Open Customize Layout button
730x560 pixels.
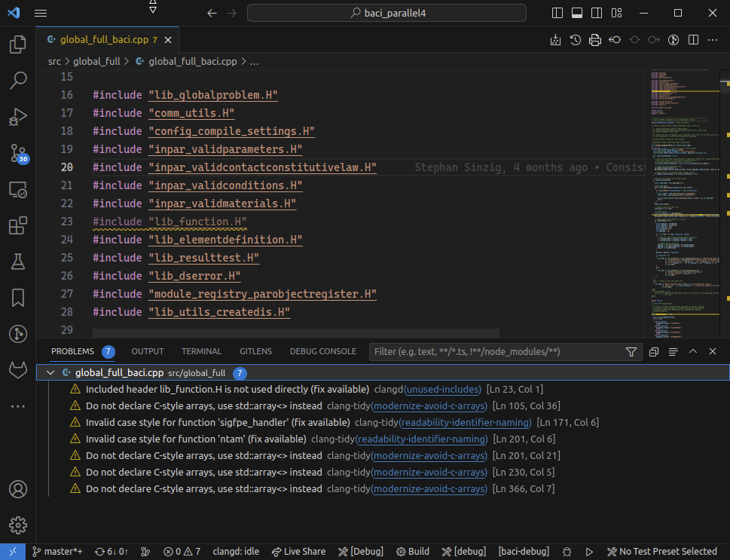616,13
